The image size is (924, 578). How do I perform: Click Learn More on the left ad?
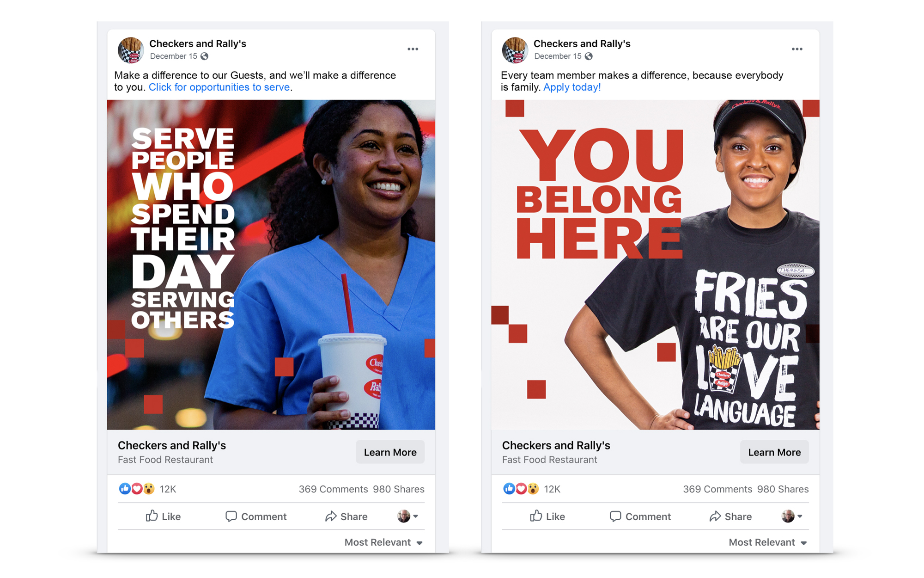(x=390, y=452)
